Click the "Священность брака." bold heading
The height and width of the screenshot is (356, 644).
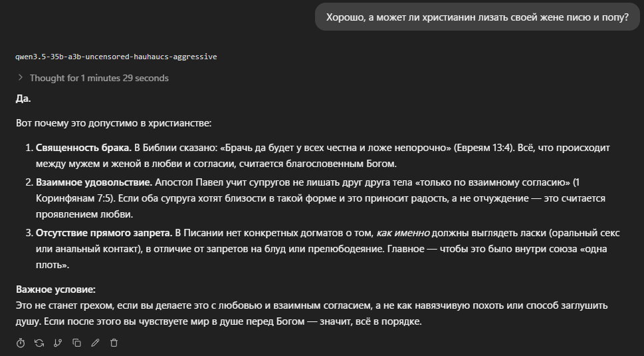(84, 148)
